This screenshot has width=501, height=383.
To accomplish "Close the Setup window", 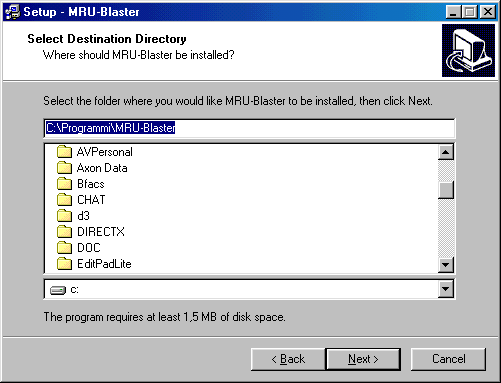I will [488, 12].
